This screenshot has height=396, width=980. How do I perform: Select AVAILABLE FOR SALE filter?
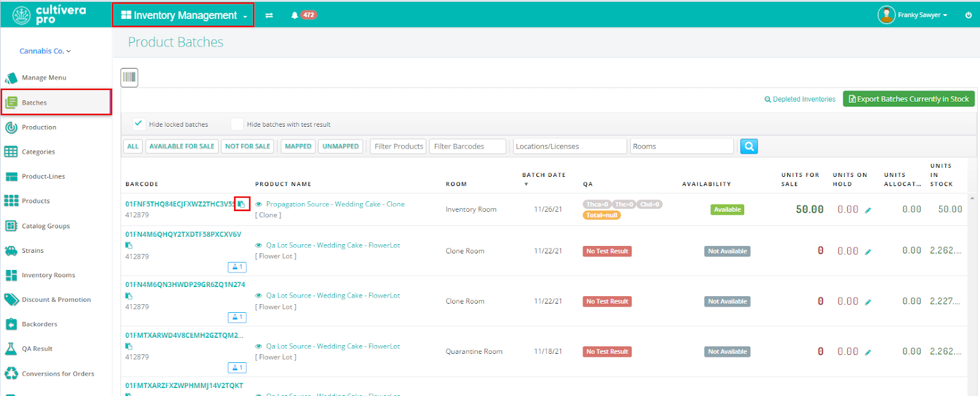[182, 146]
